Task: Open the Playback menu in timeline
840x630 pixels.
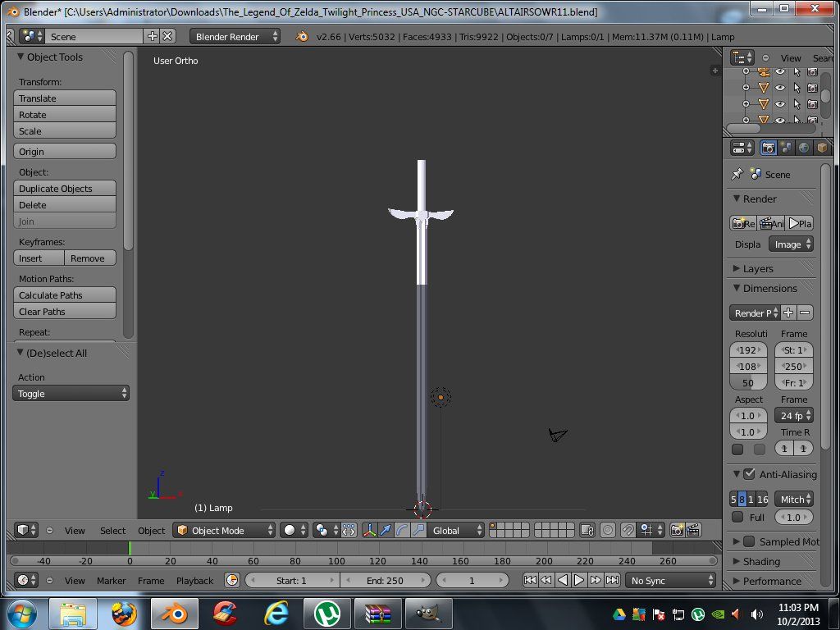Action: coord(194,580)
